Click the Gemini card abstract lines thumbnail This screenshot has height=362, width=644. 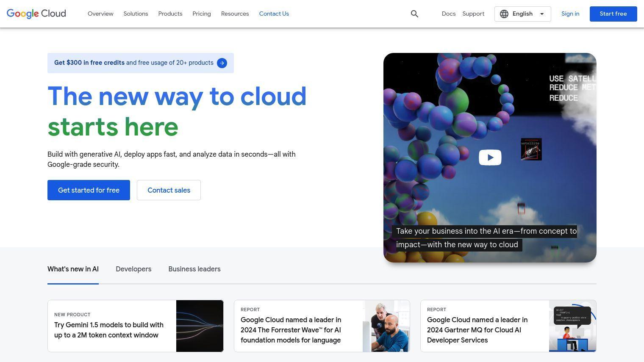coord(200,326)
